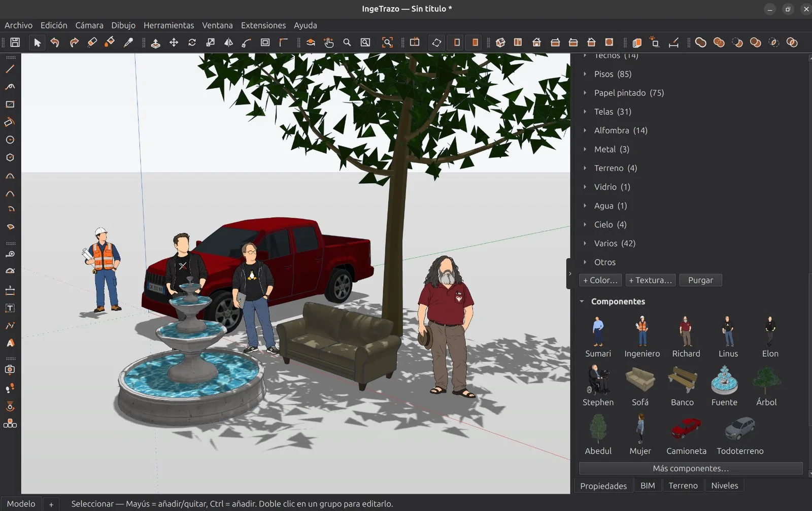The width and height of the screenshot is (812, 511).
Task: Collapse the side panel with arrow handle
Action: [569, 274]
